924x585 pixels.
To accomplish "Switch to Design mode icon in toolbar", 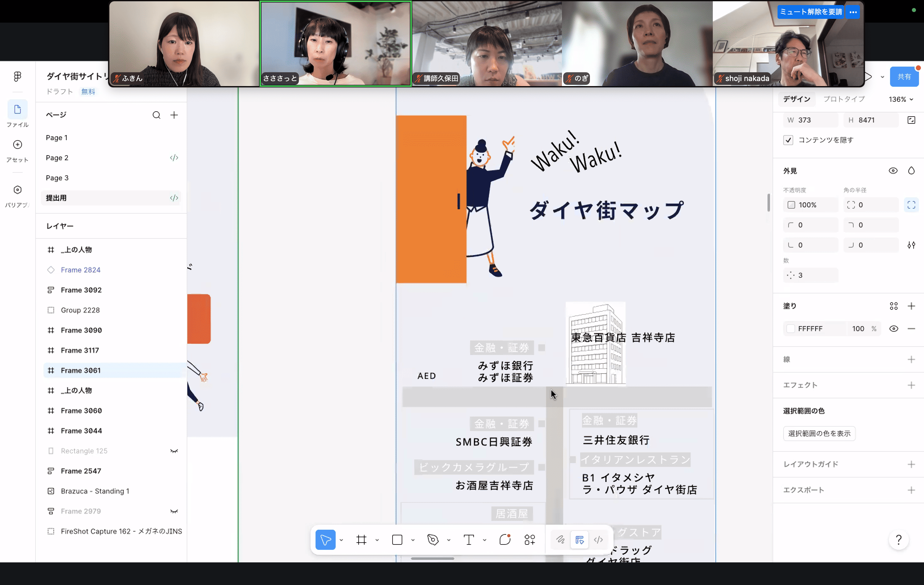I will click(x=580, y=540).
